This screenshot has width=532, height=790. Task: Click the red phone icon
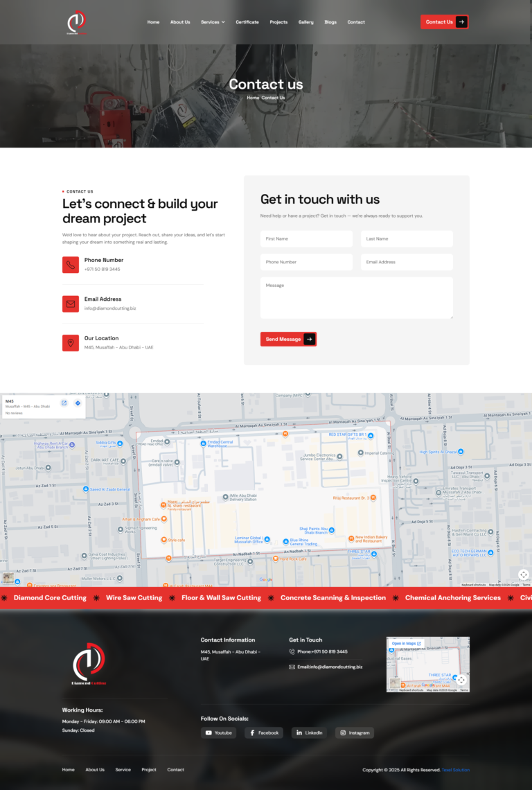71,265
